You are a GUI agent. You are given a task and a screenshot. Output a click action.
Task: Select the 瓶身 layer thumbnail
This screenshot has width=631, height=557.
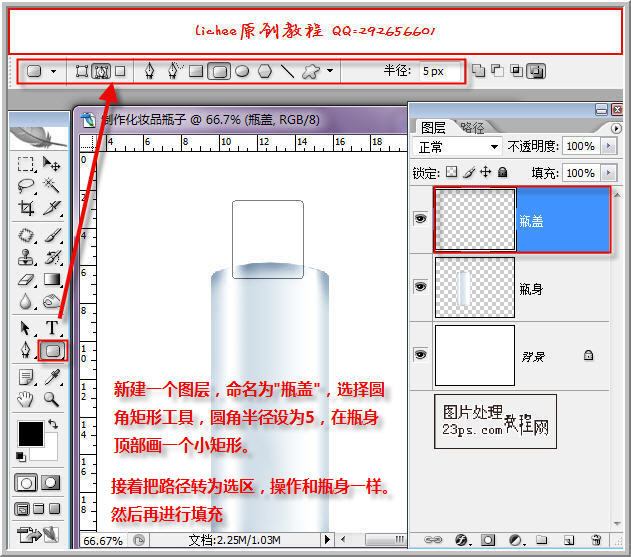[x=474, y=286]
